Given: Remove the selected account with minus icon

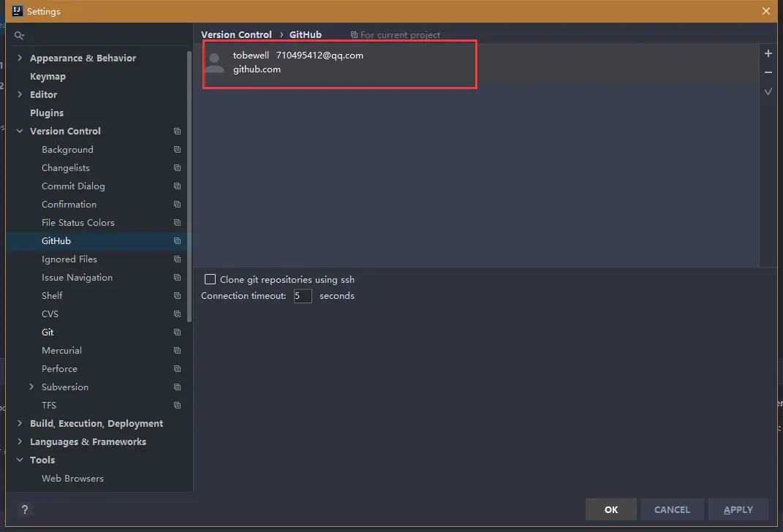Looking at the screenshot, I should [768, 72].
